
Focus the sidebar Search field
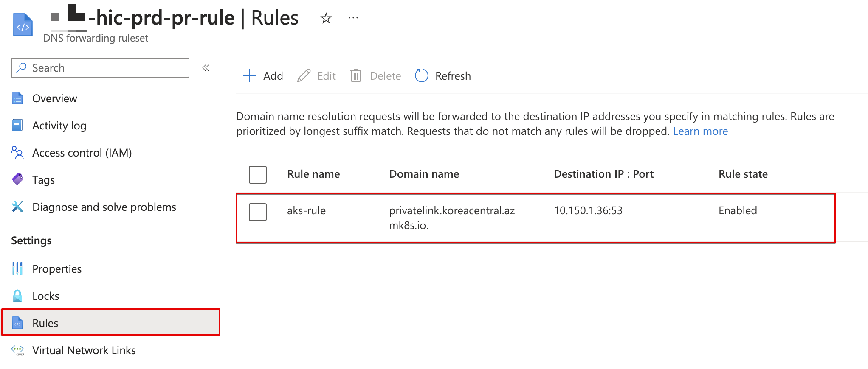point(100,68)
